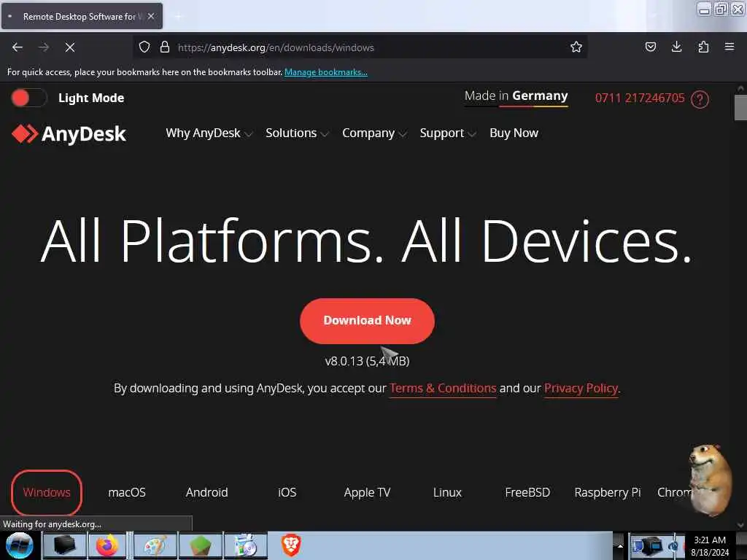
Task: Select the Apple TV platform tab
Action: click(x=367, y=492)
